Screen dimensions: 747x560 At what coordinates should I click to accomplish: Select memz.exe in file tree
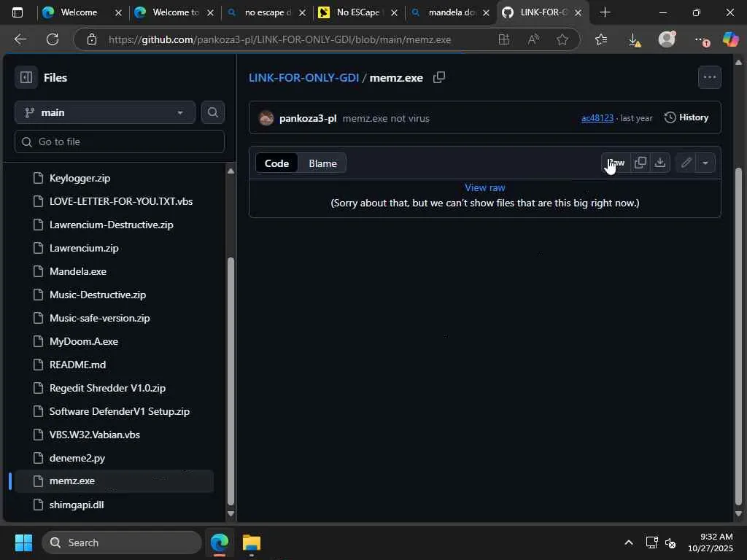(115, 481)
